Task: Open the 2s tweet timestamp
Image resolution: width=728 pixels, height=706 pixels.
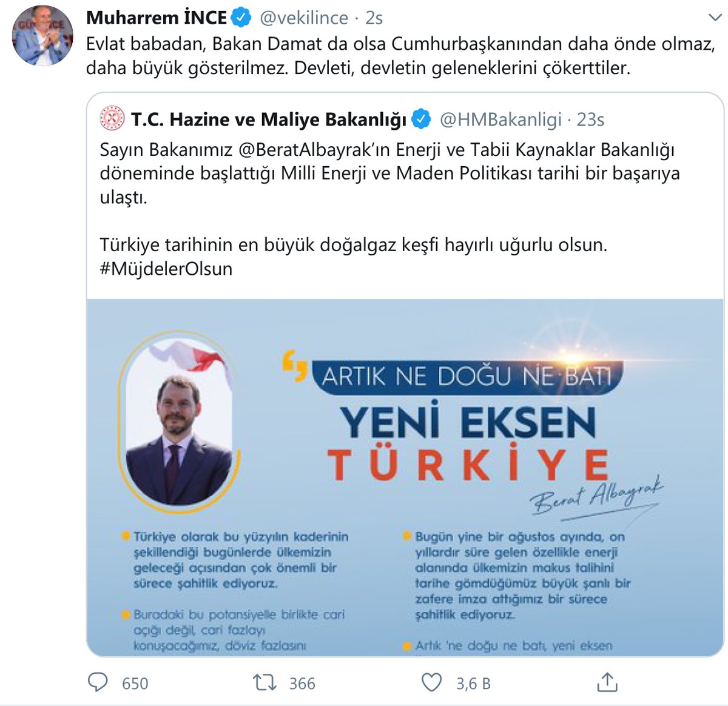Action: (374, 18)
